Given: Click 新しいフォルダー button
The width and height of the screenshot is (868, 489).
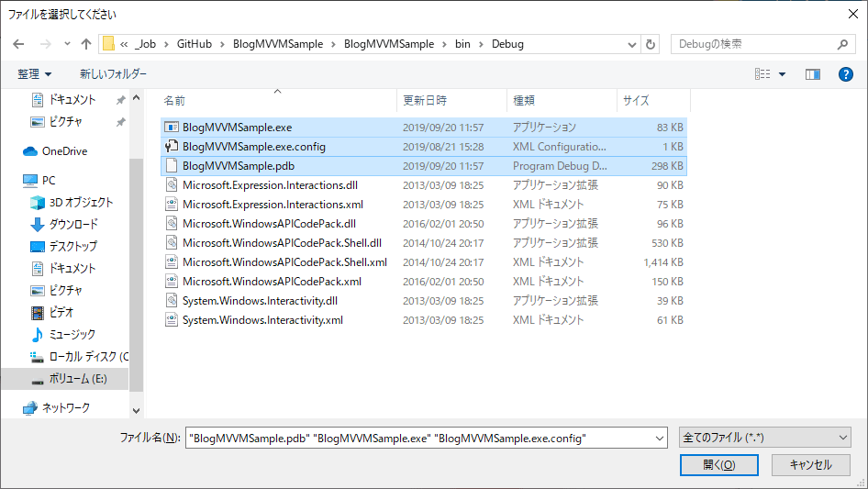Looking at the screenshot, I should pos(113,73).
